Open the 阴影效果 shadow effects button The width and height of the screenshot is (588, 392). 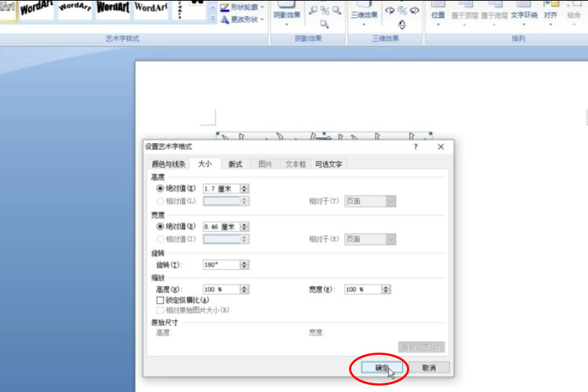click(287, 13)
